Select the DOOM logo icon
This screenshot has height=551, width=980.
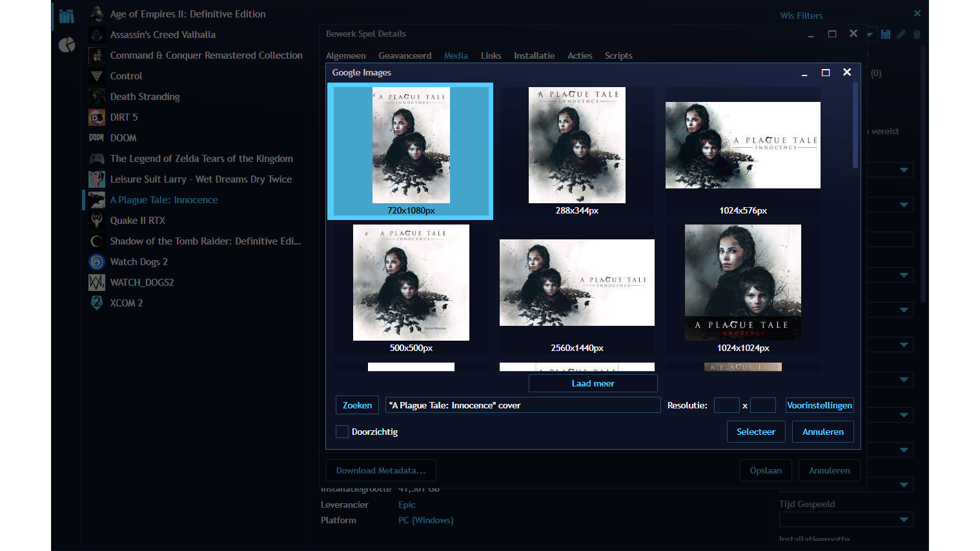click(97, 137)
